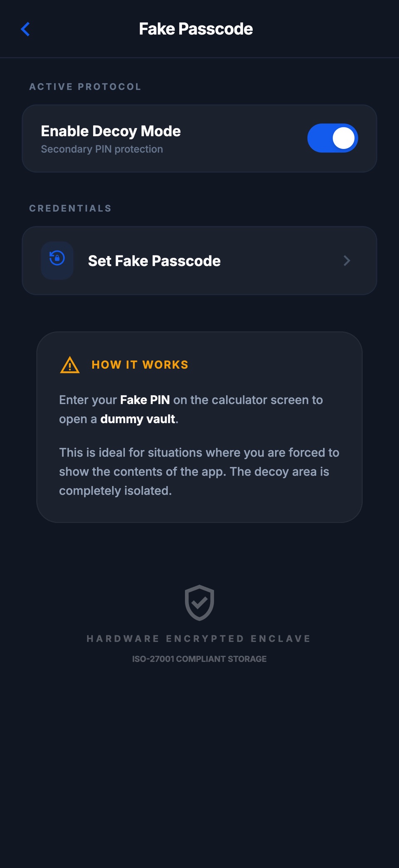Click the white knob of decoy switch
399x868 pixels.
(x=343, y=138)
